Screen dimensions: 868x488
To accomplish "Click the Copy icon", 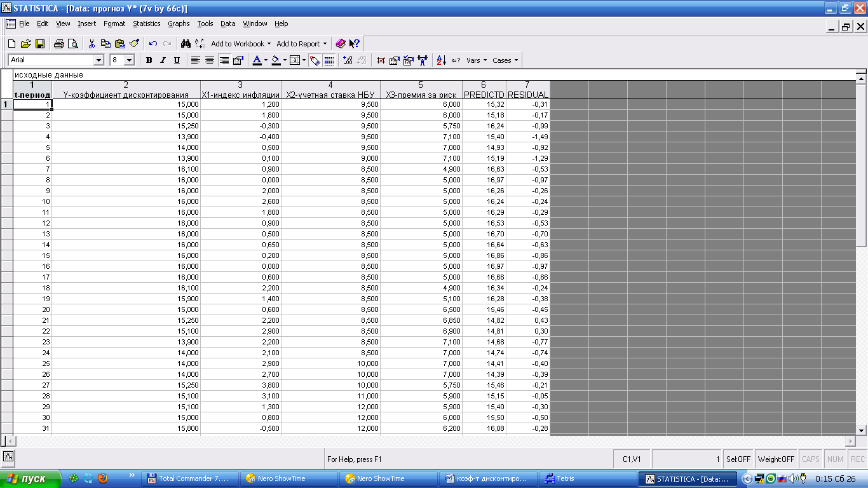I will pos(105,44).
